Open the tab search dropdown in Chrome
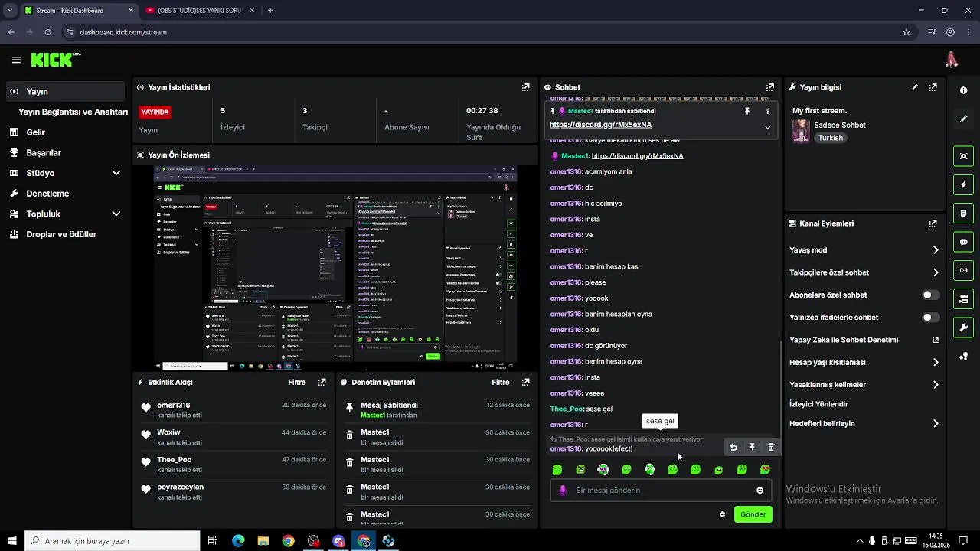The height and width of the screenshot is (551, 980). tap(10, 11)
